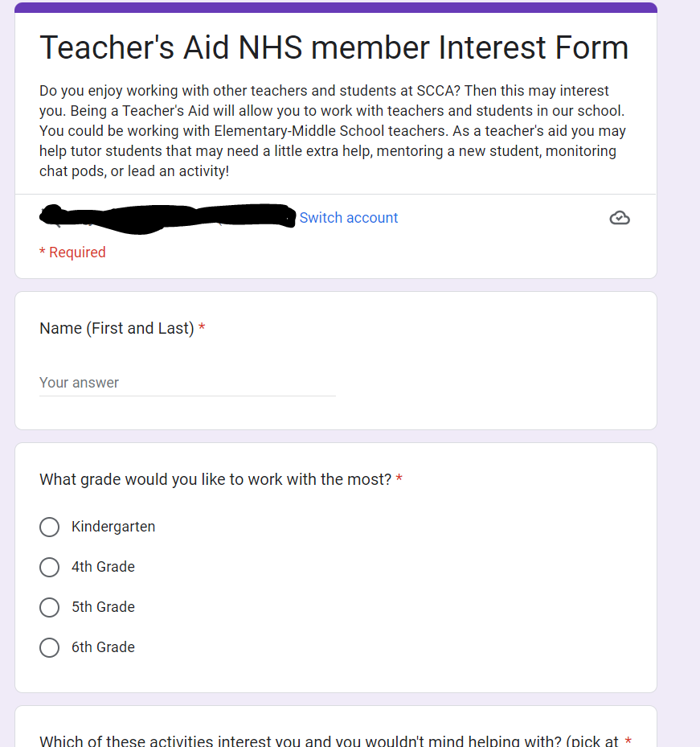Click the form title heading text
Image resolution: width=700 pixels, height=747 pixels.
pyautogui.click(x=334, y=48)
